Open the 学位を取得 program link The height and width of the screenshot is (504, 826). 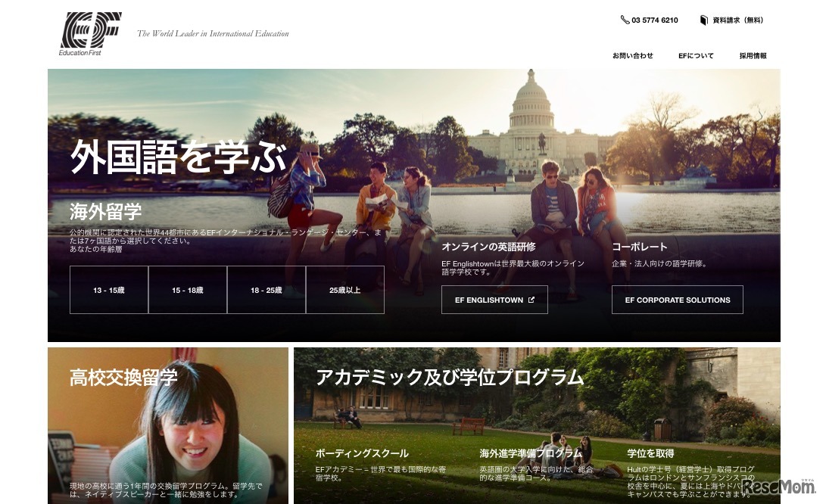click(650, 453)
